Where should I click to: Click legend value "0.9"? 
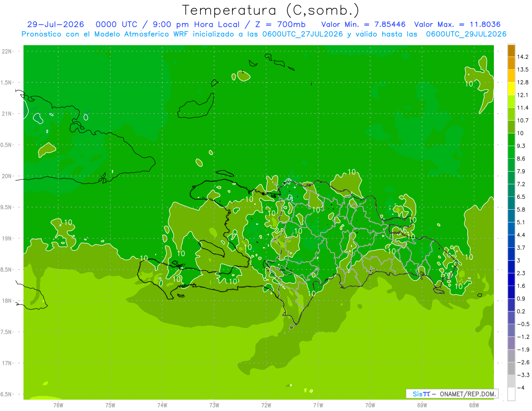pos(521,298)
